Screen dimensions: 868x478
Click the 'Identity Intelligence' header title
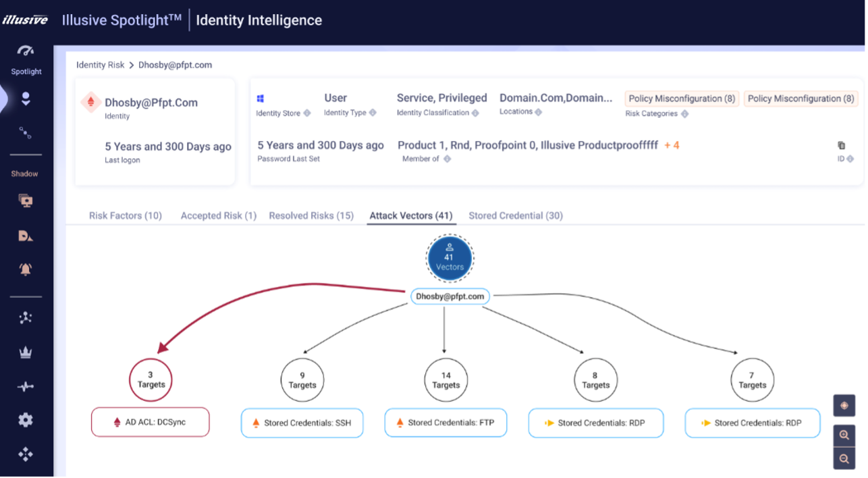pyautogui.click(x=259, y=20)
